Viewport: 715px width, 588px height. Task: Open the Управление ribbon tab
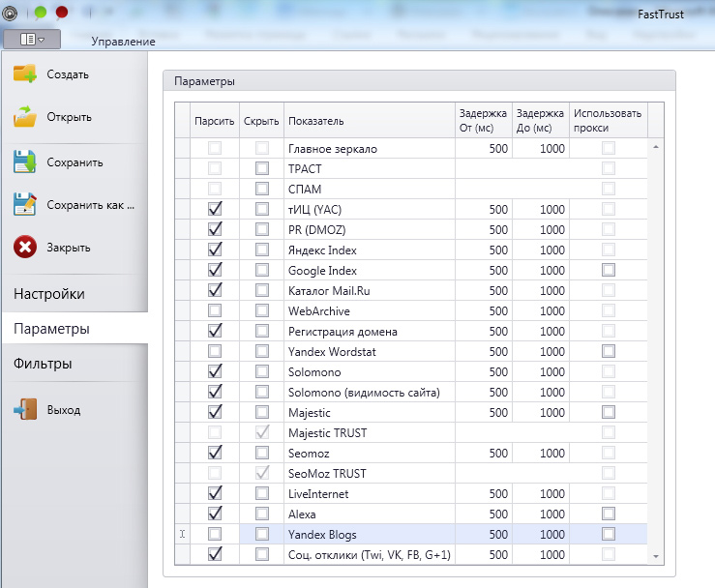pyautogui.click(x=123, y=42)
